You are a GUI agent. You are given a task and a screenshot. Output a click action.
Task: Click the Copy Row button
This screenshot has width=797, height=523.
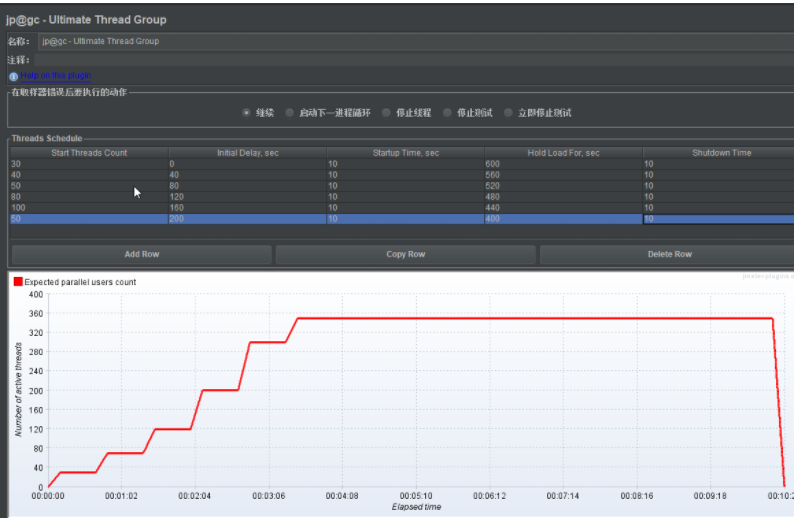[406, 254]
